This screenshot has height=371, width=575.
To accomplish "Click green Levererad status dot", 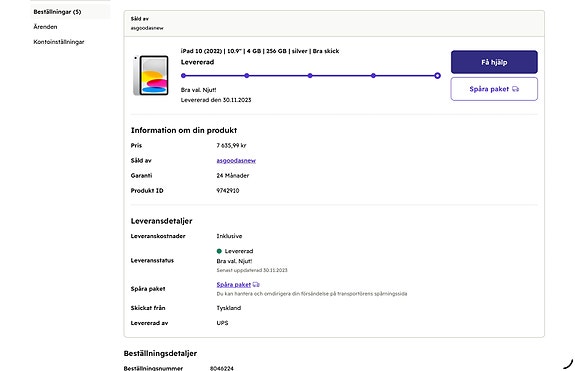I will [x=219, y=251].
